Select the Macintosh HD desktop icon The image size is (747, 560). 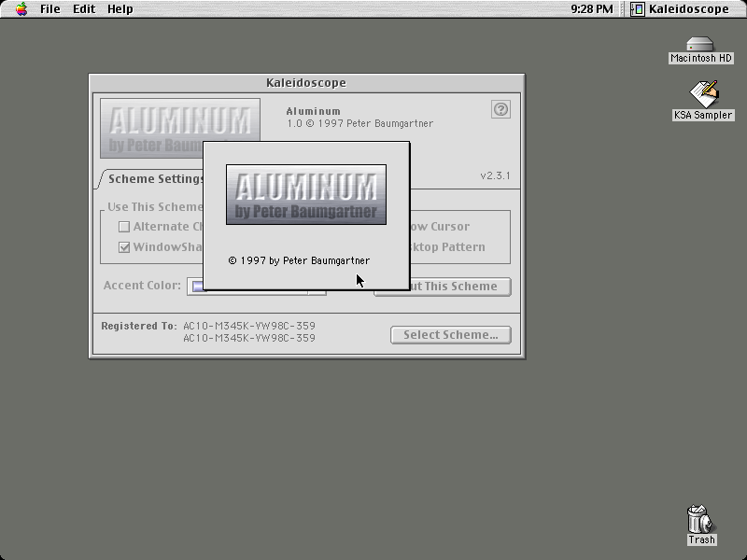[x=700, y=50]
